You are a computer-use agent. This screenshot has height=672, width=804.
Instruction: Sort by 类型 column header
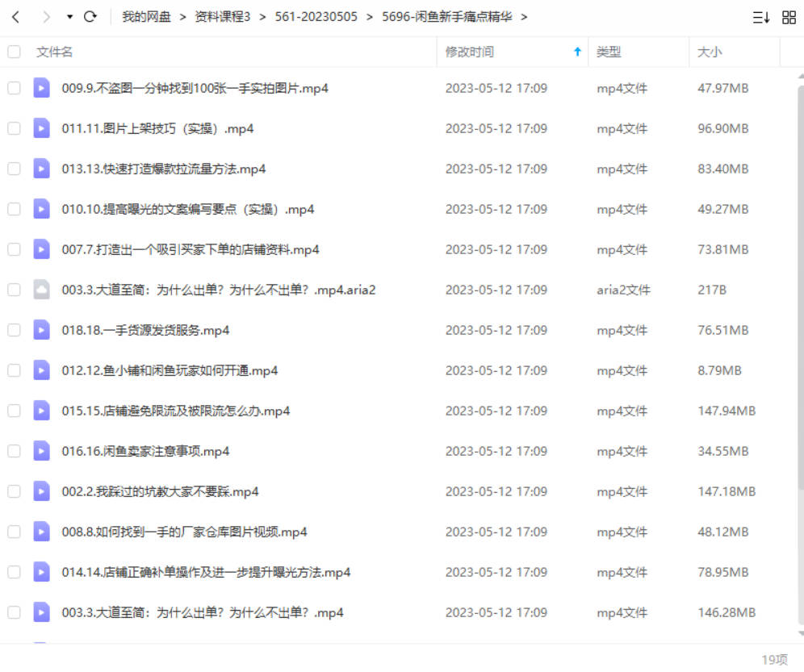point(609,52)
